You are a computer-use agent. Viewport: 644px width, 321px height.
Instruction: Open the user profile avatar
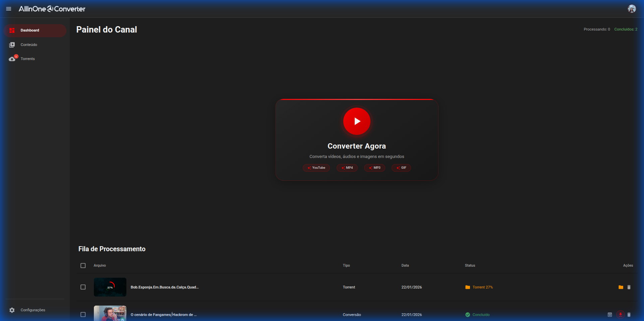coord(632,9)
